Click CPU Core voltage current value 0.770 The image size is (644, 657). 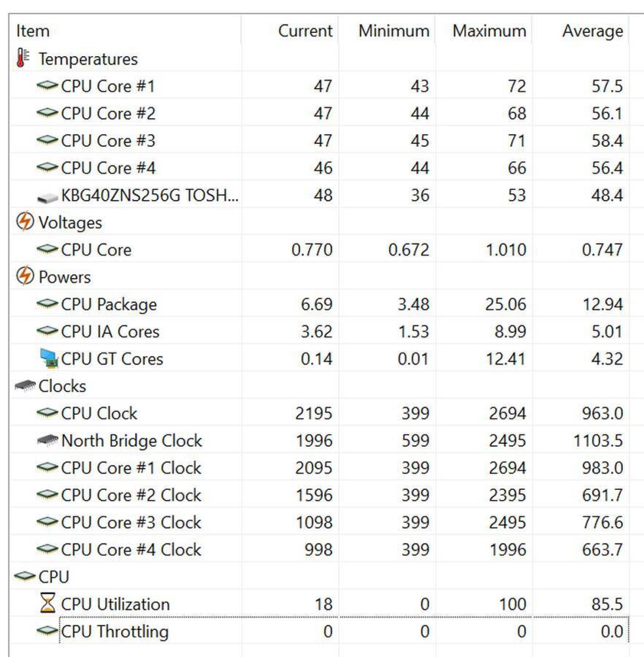click(312, 249)
